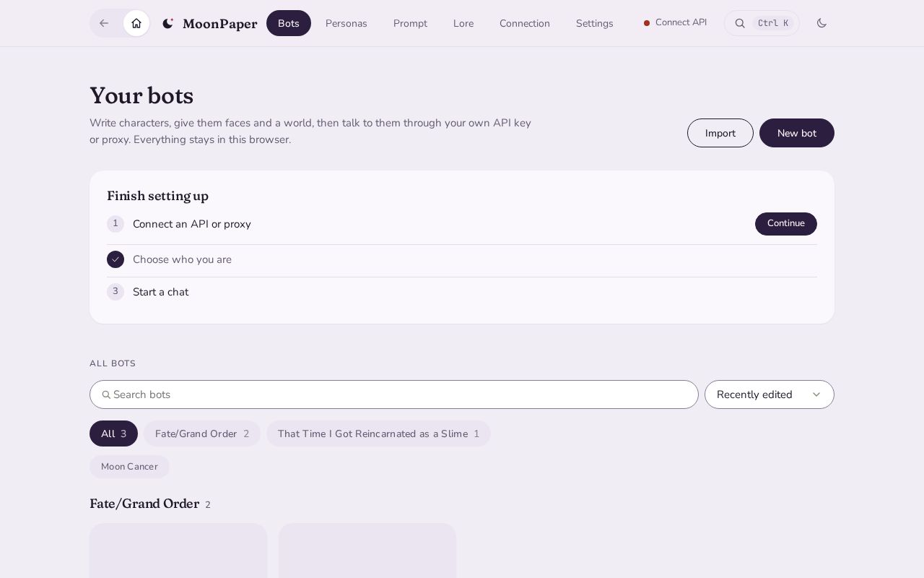Viewport: 924px width, 578px height.
Task: Click the Your bots page heading
Action: click(x=141, y=96)
